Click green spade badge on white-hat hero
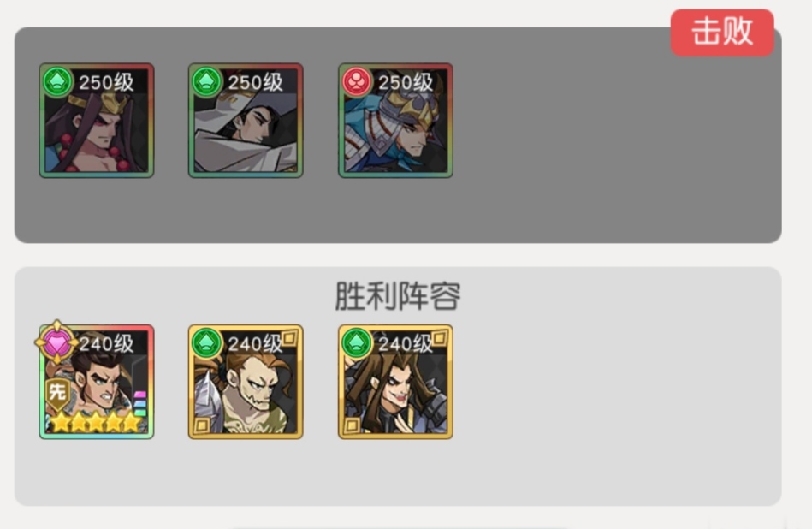 [x=206, y=81]
